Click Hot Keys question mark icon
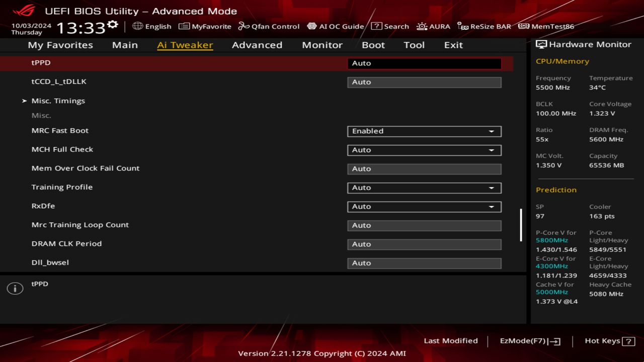The width and height of the screenshot is (644, 362). click(x=628, y=341)
